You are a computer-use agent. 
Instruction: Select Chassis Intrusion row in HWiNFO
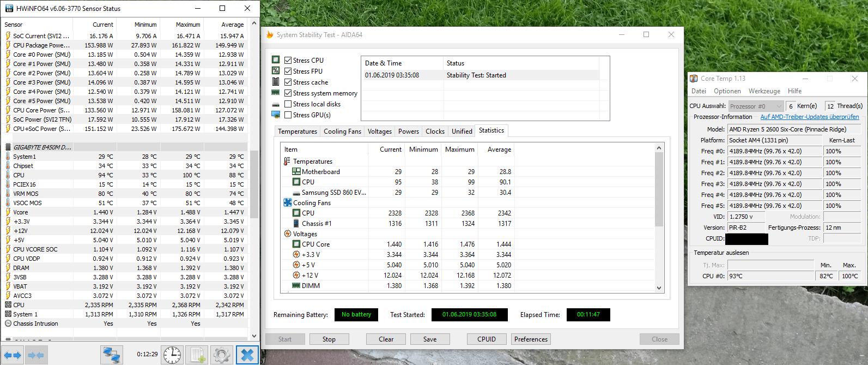(x=124, y=324)
